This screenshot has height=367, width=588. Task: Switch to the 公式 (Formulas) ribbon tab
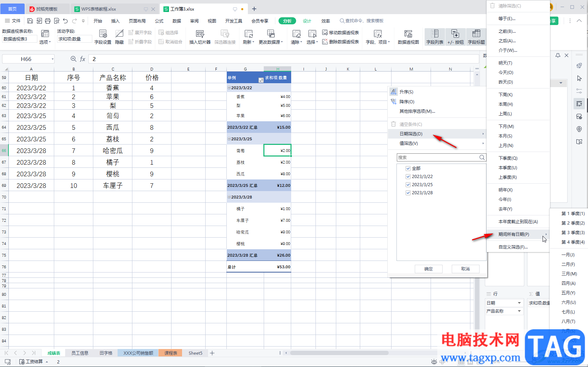click(x=159, y=21)
